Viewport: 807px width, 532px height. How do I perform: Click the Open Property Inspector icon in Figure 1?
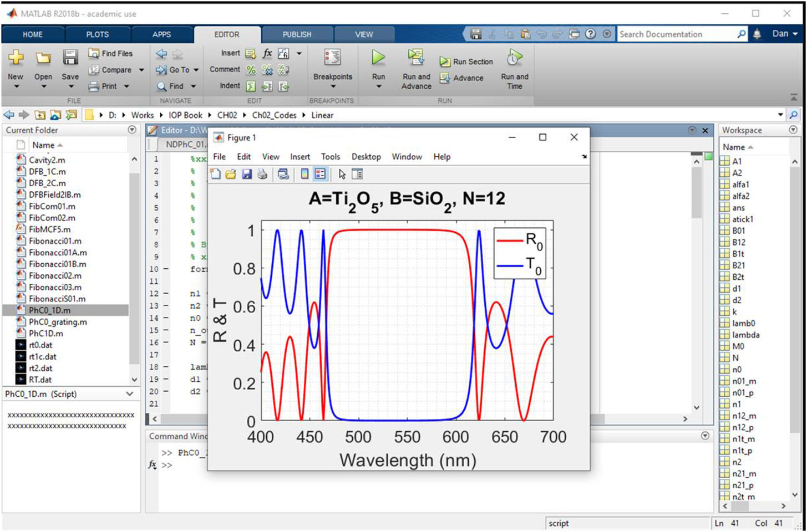click(357, 175)
